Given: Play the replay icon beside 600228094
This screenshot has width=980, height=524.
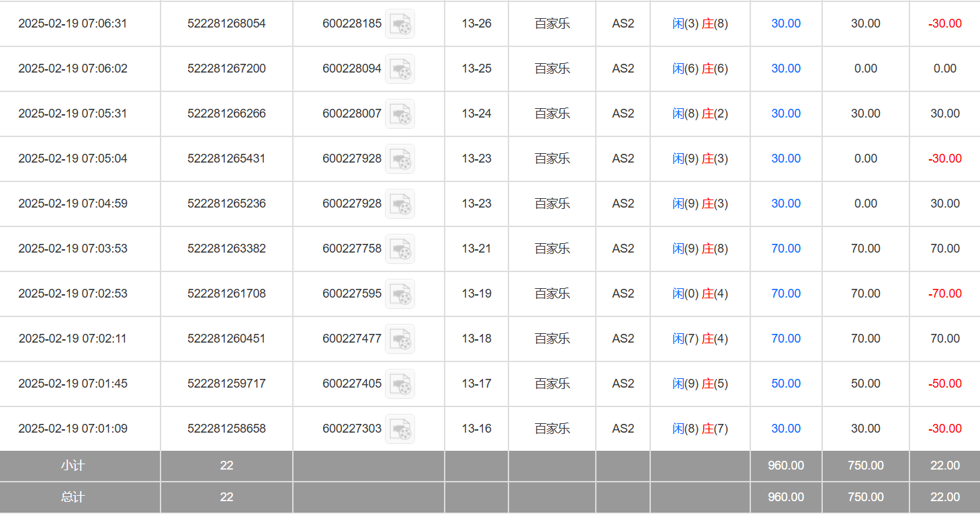Looking at the screenshot, I should [x=400, y=69].
